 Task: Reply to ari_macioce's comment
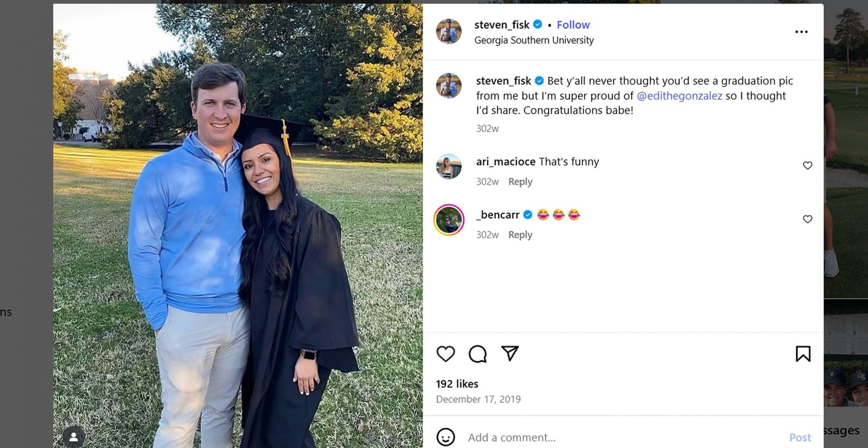point(520,182)
